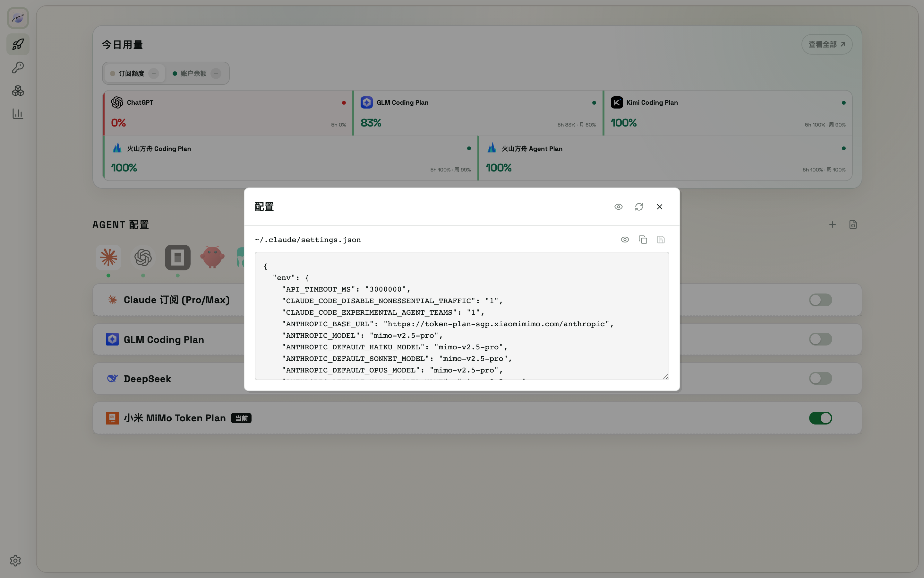Select the dark square agent icon
The height and width of the screenshot is (578, 924).
177,257
